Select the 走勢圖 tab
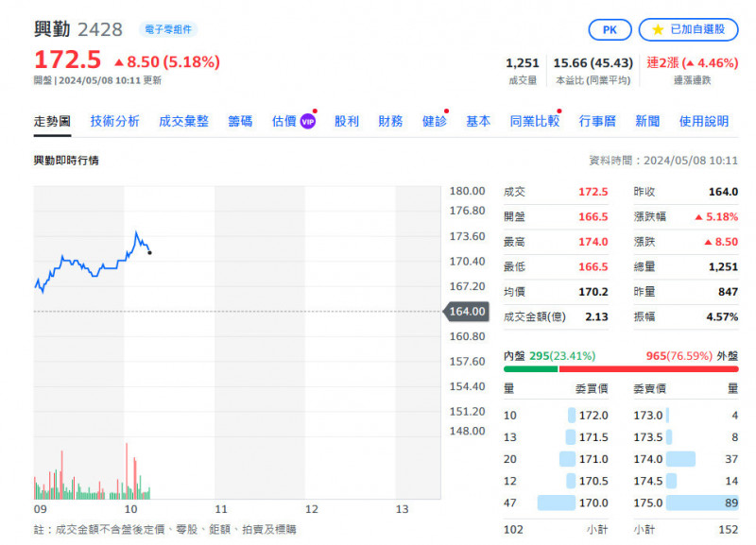The image size is (756, 545). click(52, 122)
